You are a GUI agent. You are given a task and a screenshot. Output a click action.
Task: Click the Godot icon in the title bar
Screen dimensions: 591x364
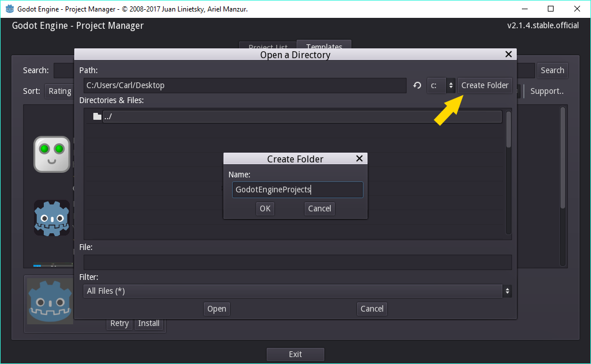pos(10,9)
